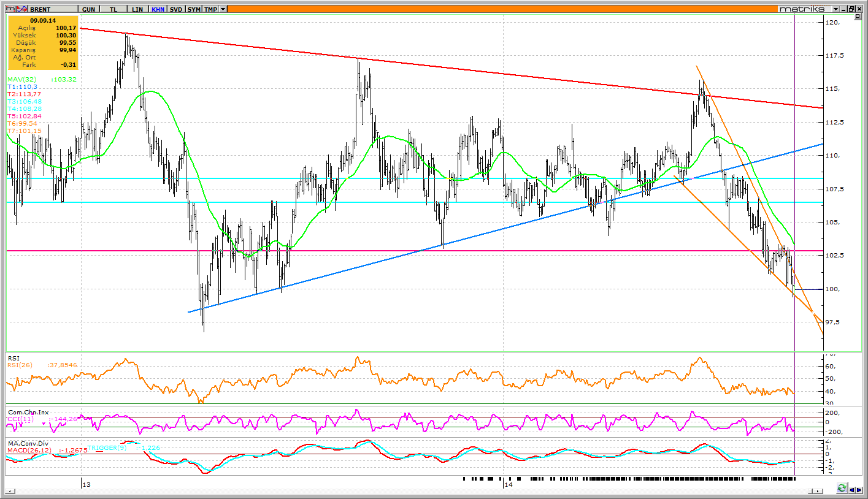
Task: Open the SVD tab
Action: tap(176, 9)
